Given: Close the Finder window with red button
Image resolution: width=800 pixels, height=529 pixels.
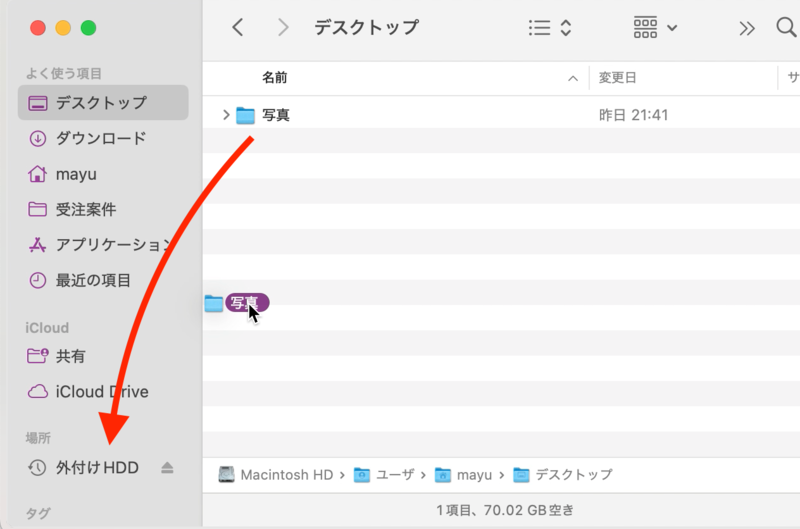Looking at the screenshot, I should coord(38,28).
